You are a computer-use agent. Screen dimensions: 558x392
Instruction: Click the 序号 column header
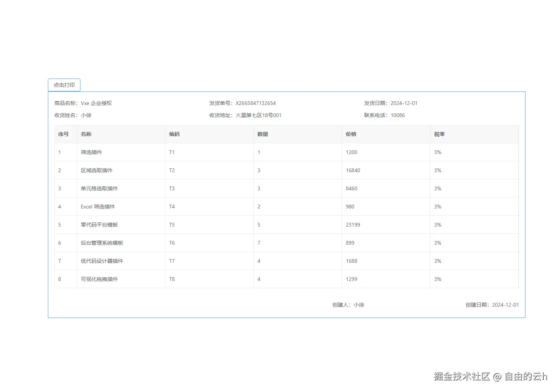coord(63,134)
